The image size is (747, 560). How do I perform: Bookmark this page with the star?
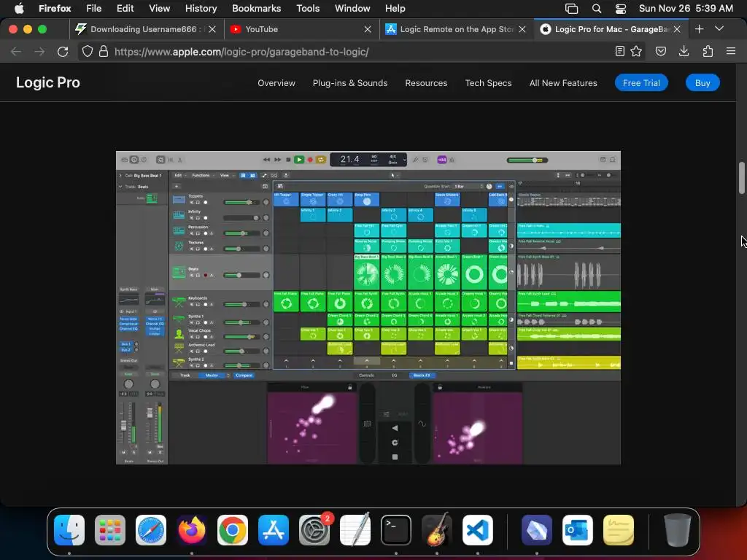636,52
